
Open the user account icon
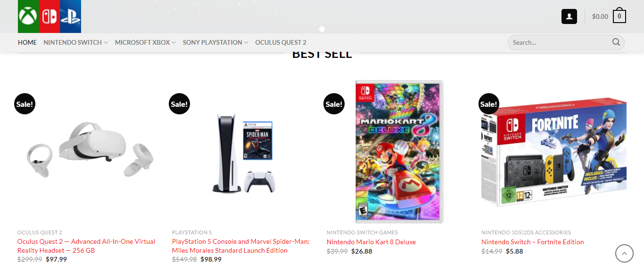point(569,16)
